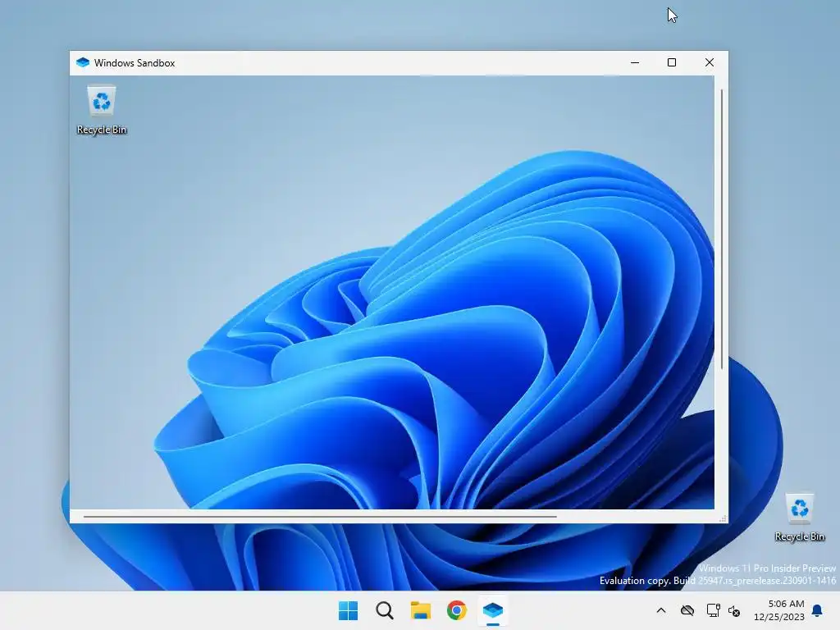Viewport: 840px width, 630px height.
Task: Click the Sandbox vertical scrollbar
Action: point(722,230)
